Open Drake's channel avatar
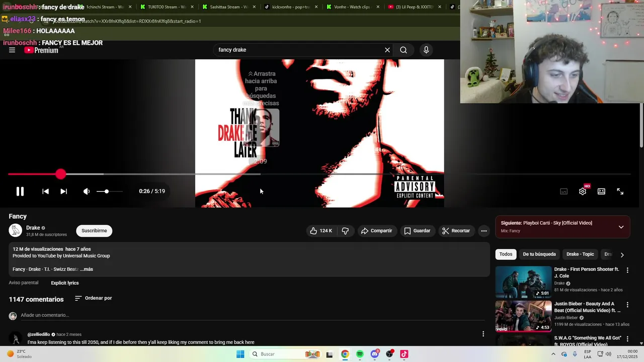This screenshot has width=644, height=362. click(16, 231)
